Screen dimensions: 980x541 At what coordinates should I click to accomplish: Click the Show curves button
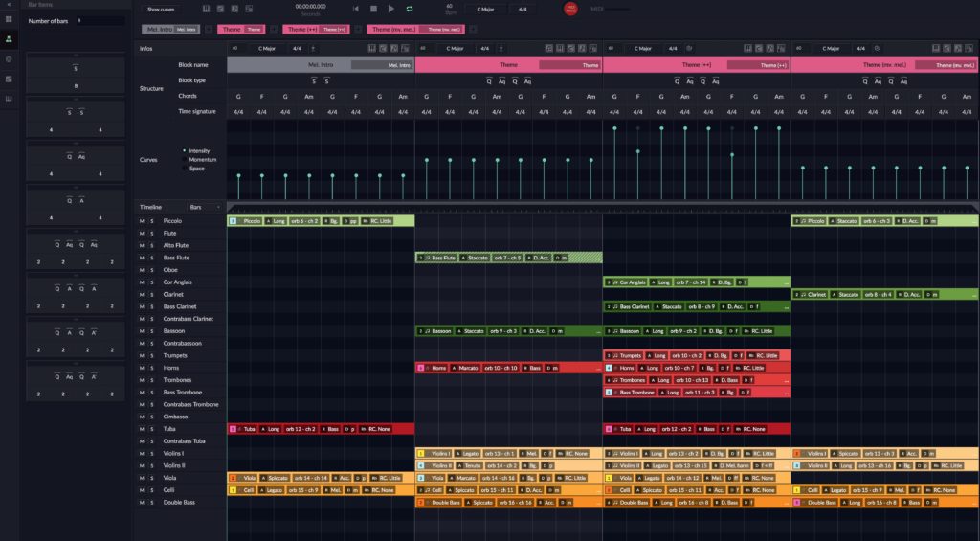161,10
